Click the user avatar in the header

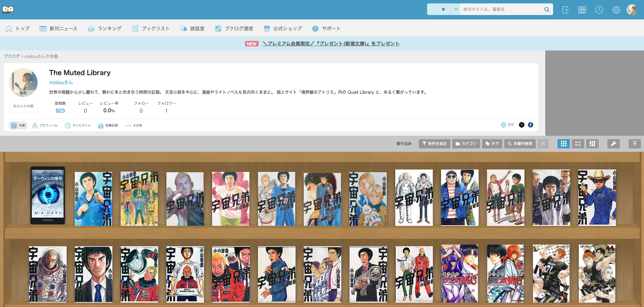(x=632, y=10)
